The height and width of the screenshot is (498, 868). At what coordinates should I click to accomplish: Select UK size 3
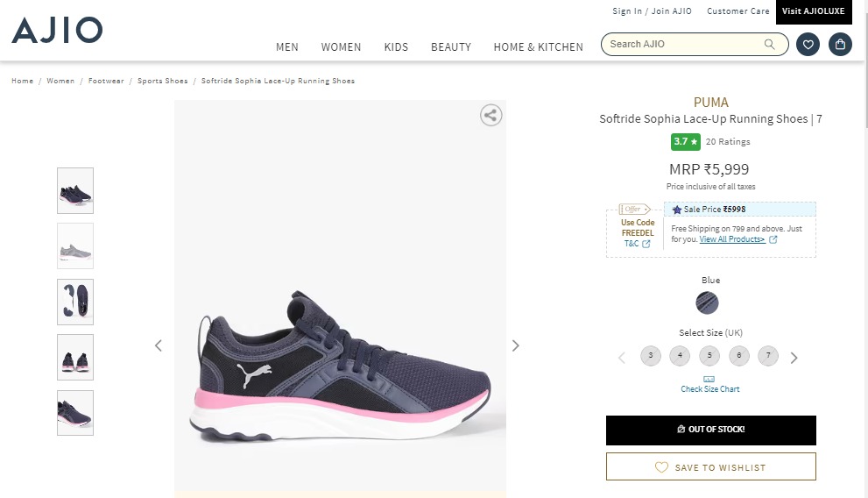650,356
